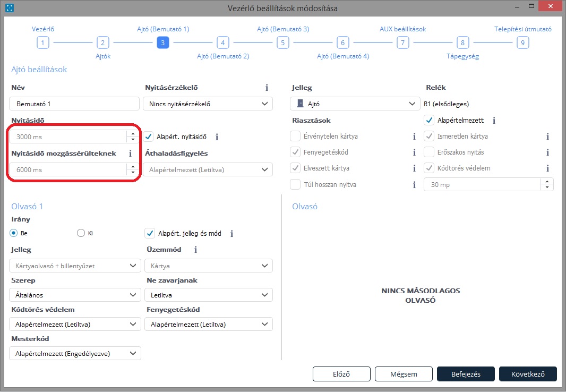The height and width of the screenshot is (392, 566).
Task: Select the Ki direction radio button
Action: (81, 233)
